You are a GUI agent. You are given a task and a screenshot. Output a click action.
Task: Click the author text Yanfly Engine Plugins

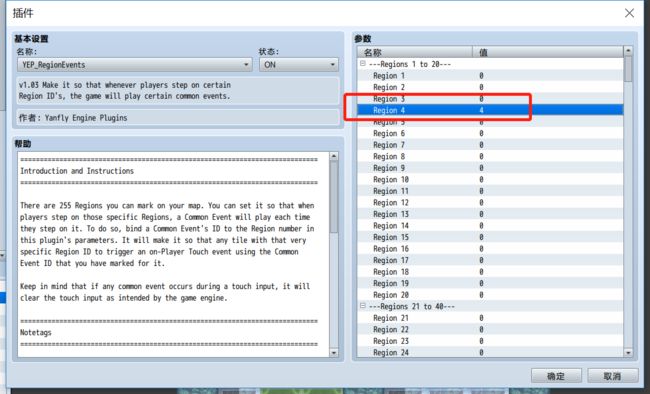[86, 118]
